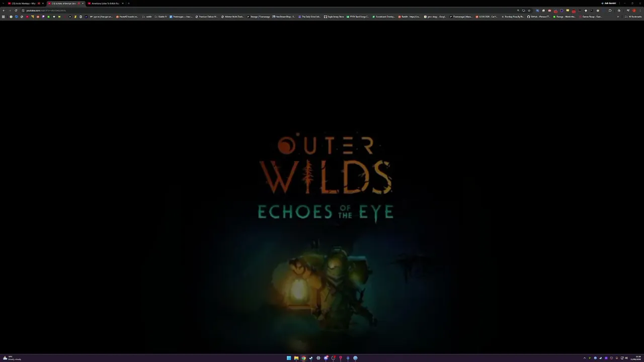
Task: Click the Chrome taskbar icon
Action: pos(303,358)
